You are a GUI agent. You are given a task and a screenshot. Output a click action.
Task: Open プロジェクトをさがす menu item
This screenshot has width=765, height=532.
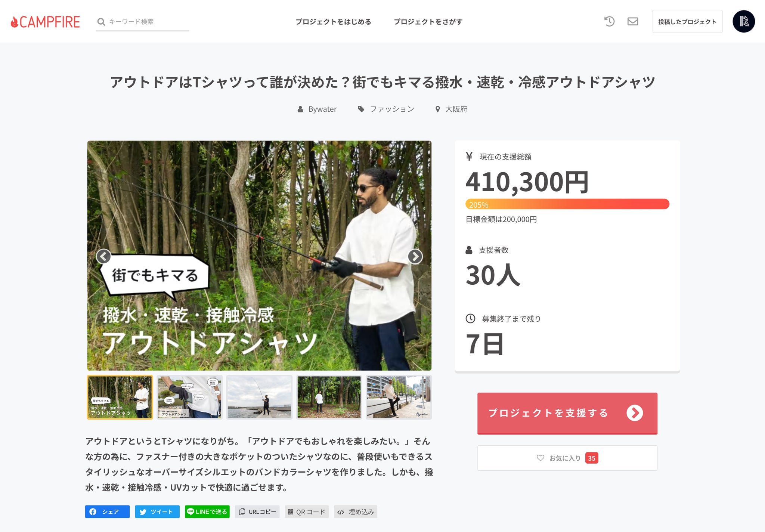tap(428, 22)
